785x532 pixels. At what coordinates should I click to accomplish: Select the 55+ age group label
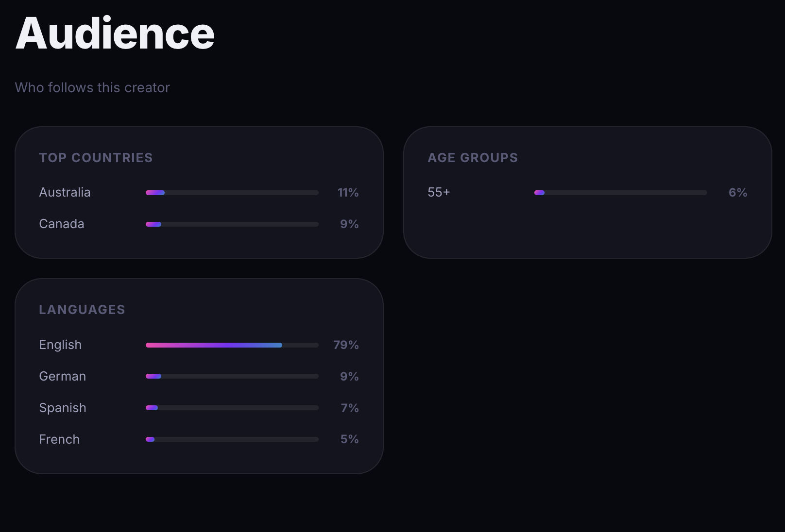(439, 192)
